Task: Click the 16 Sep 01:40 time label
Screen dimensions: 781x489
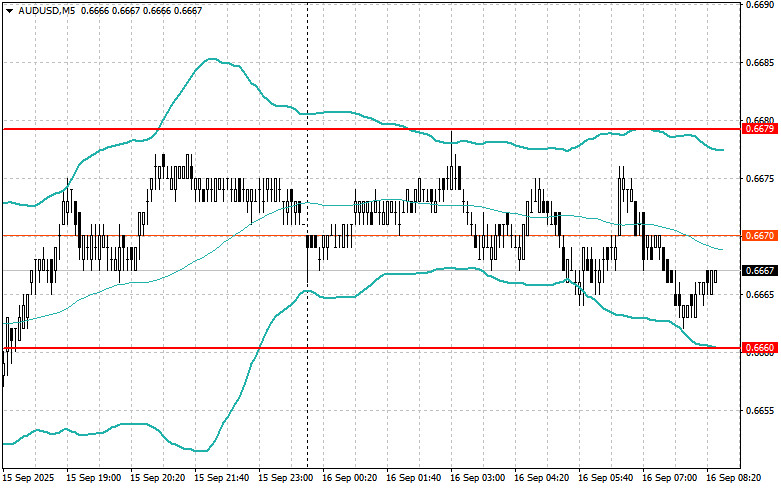Action: tap(413, 478)
